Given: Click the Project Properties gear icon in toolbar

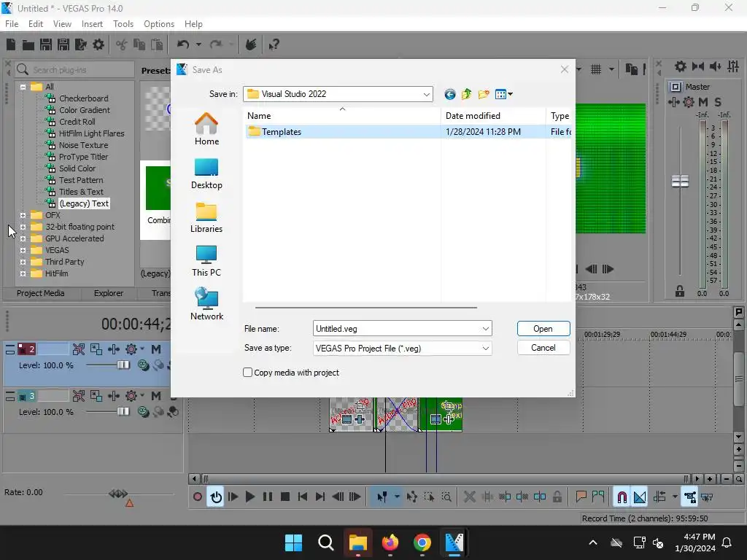Looking at the screenshot, I should [98, 44].
